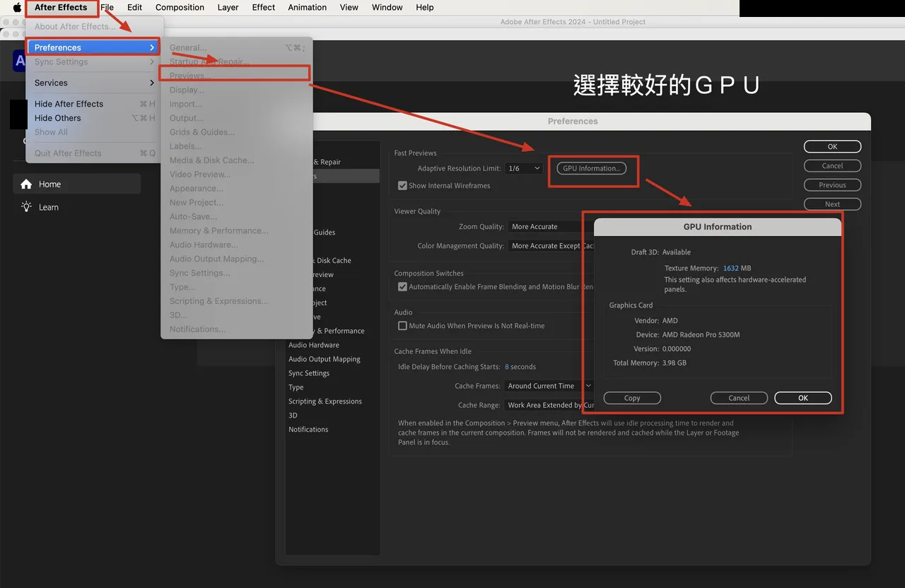Click Idle Delay value 8 seconds

(x=520, y=367)
